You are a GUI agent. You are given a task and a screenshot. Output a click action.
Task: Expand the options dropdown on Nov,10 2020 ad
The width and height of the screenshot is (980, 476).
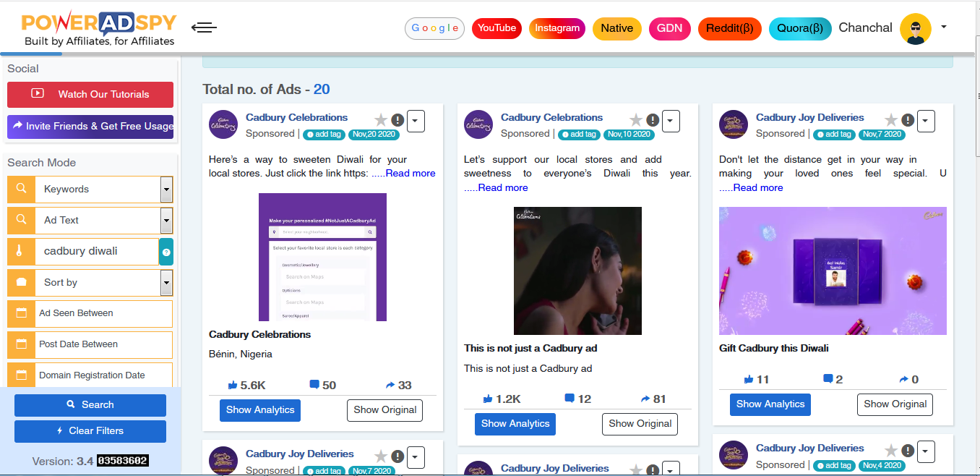tap(671, 121)
